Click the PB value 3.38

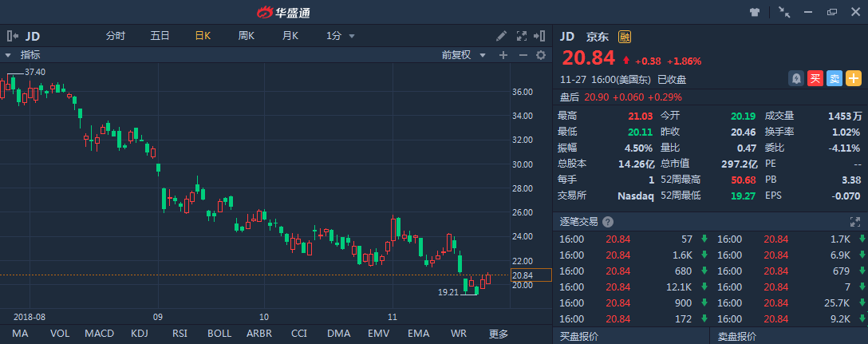pyautogui.click(x=850, y=180)
